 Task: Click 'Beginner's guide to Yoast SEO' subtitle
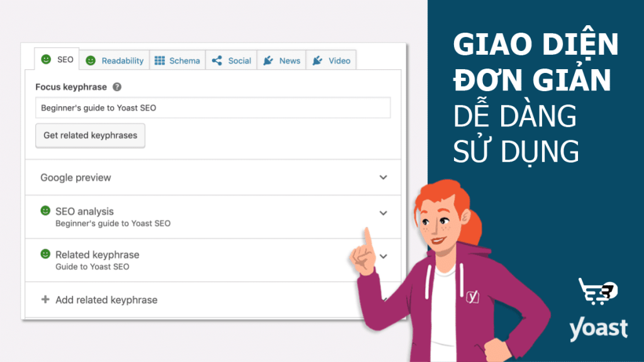pyautogui.click(x=113, y=223)
